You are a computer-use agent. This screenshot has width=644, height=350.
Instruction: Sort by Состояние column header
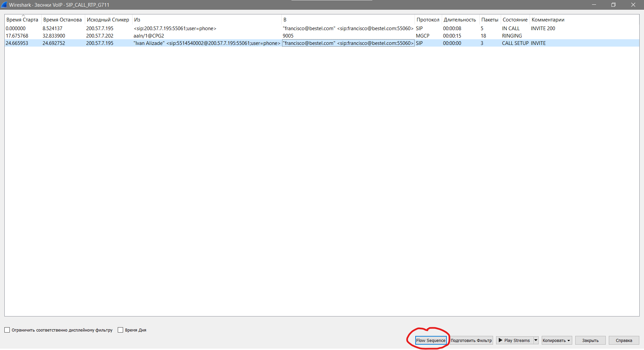pos(515,20)
